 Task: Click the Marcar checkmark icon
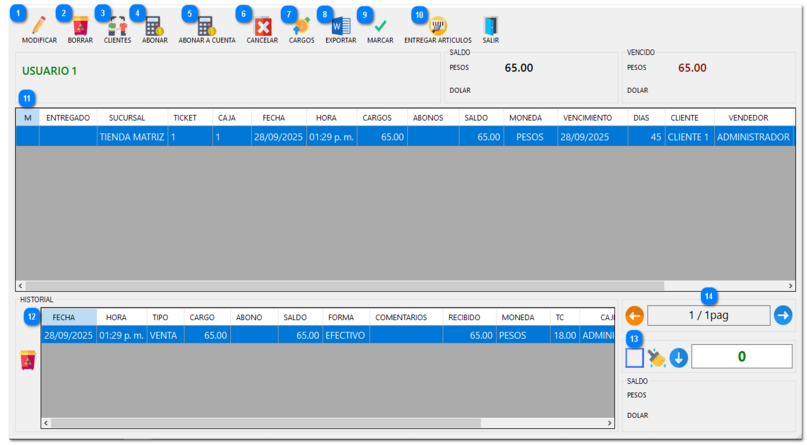[380, 26]
